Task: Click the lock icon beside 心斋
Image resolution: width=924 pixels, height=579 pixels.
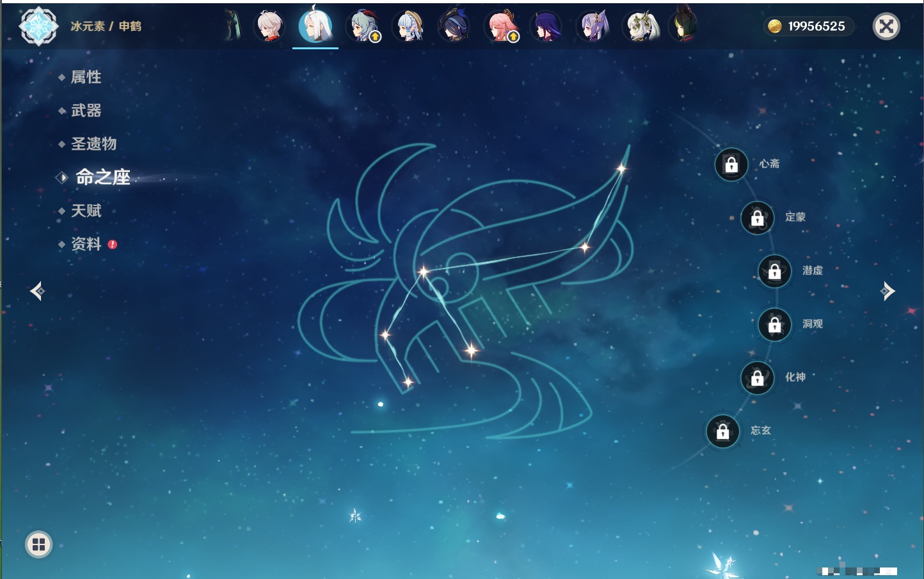Action: 731,164
